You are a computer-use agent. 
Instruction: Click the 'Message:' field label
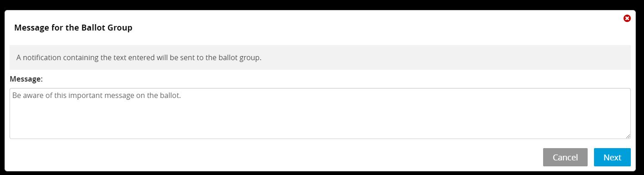26,79
